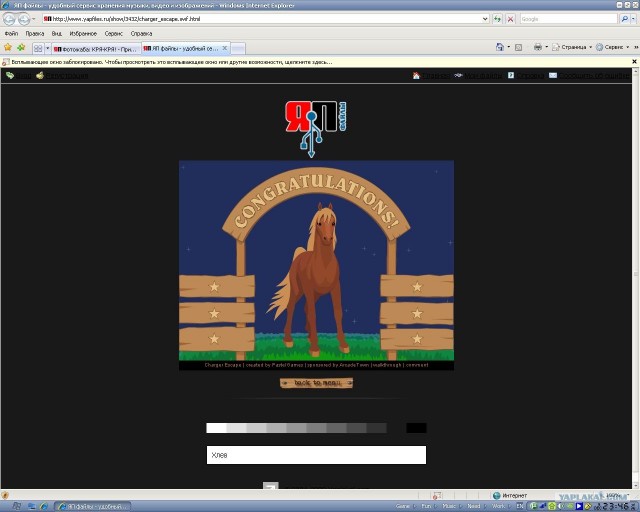Start search with the magnifier button
Image resolution: width=640 pixels, height=512 pixels.
point(624,19)
